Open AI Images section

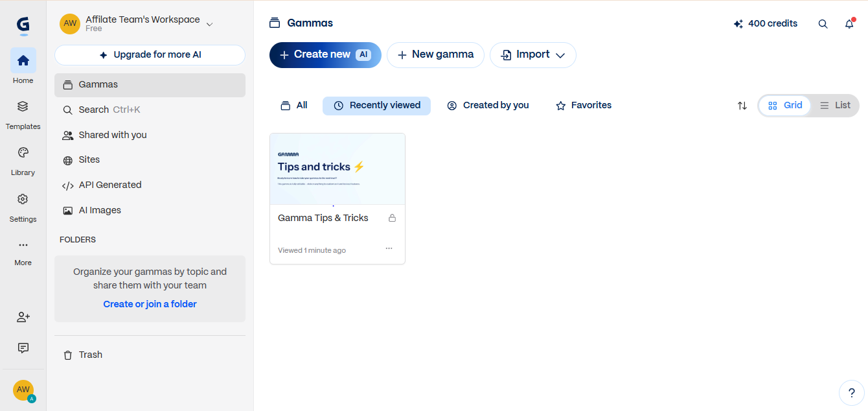tap(150, 210)
